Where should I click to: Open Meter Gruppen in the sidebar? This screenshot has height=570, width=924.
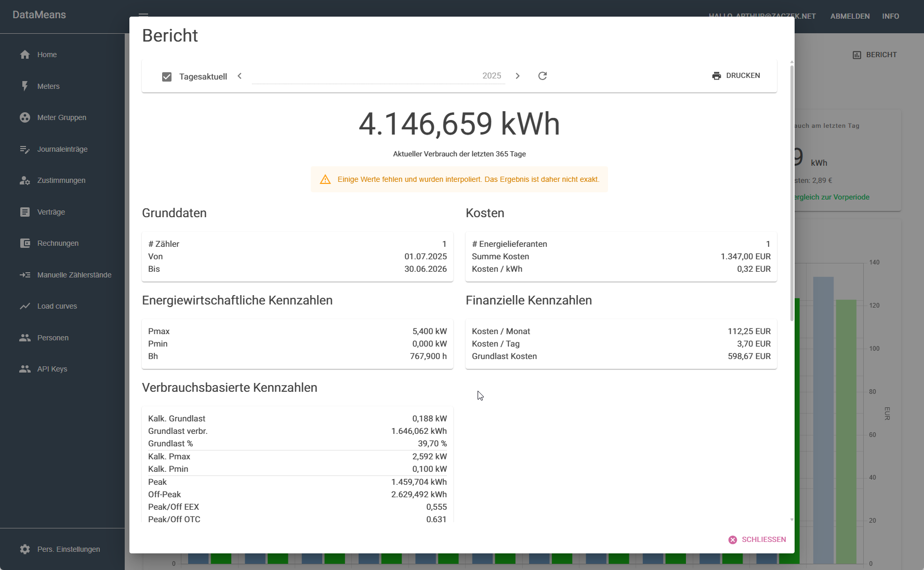click(x=62, y=117)
